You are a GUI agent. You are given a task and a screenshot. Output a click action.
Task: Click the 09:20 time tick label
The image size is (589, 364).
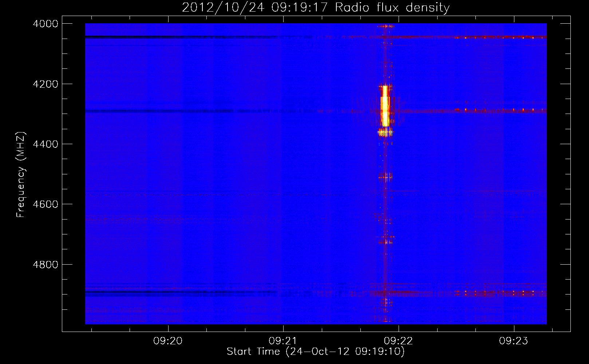tap(168, 341)
